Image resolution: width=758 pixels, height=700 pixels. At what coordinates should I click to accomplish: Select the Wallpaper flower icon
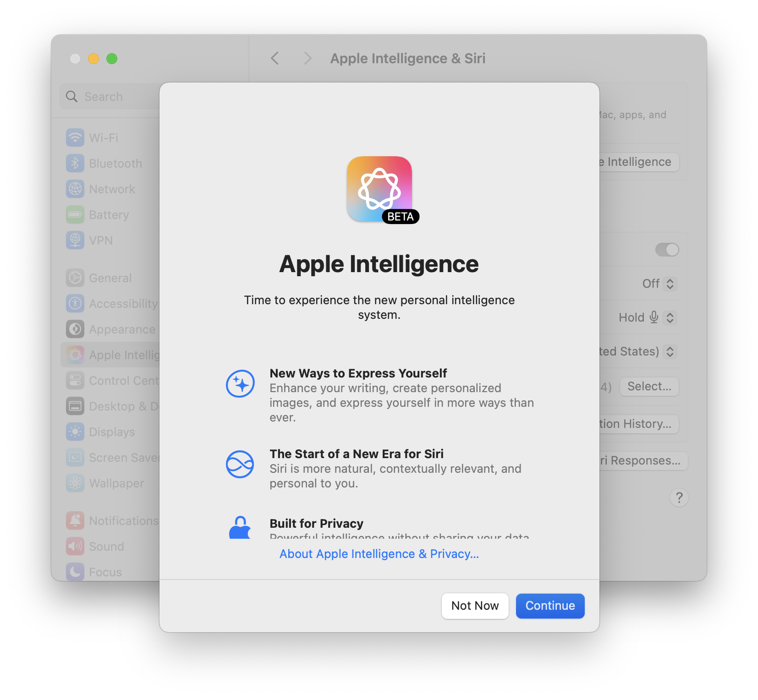[75, 483]
